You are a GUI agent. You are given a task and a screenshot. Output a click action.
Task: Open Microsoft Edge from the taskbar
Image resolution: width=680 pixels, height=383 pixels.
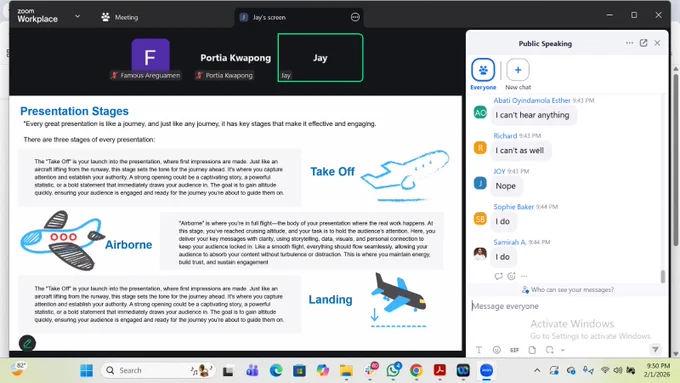[276, 370]
